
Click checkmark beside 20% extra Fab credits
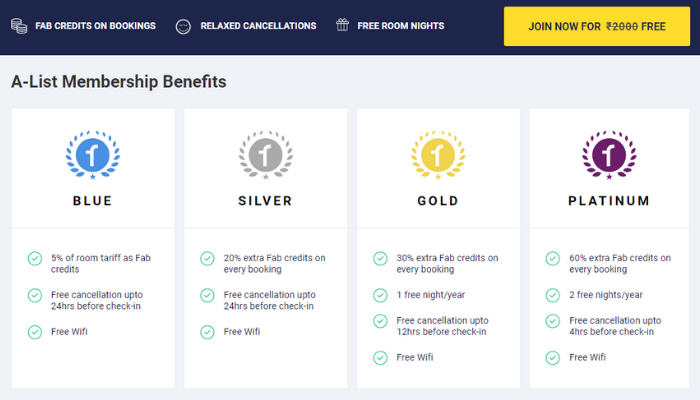[x=207, y=259]
